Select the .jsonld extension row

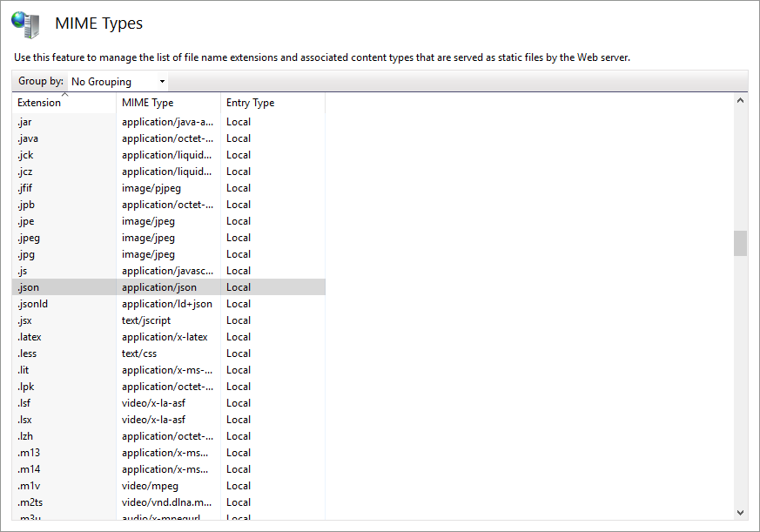tap(32, 304)
